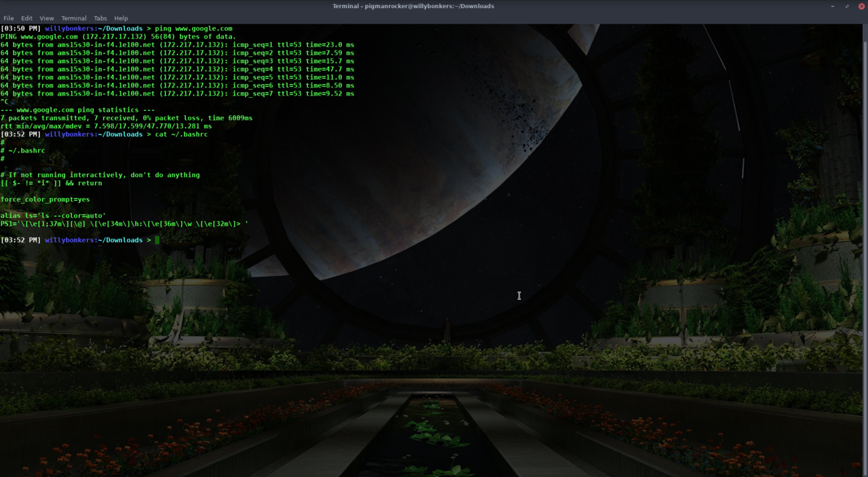Click the green cursor at the last prompt

(x=157, y=240)
